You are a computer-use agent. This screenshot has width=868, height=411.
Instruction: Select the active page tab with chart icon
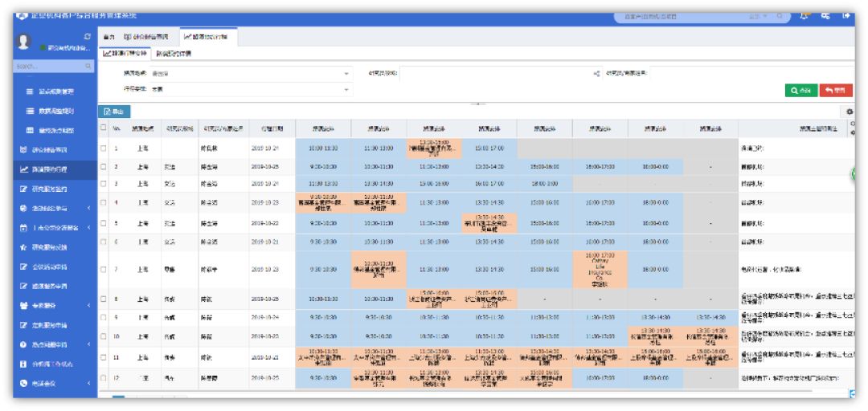(209, 36)
